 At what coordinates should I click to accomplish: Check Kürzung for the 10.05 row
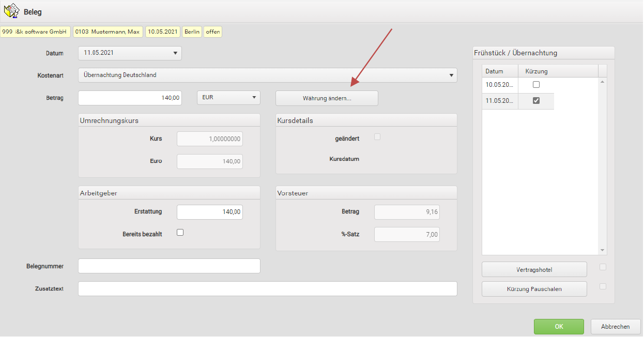click(x=536, y=85)
